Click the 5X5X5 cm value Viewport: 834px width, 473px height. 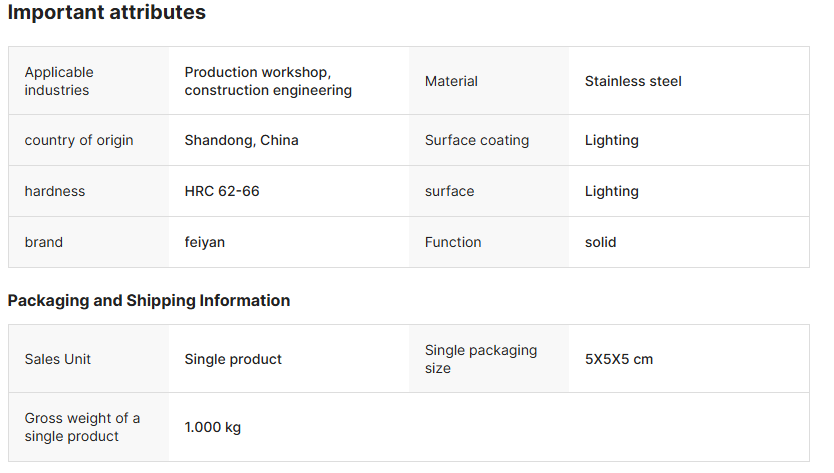coord(619,359)
